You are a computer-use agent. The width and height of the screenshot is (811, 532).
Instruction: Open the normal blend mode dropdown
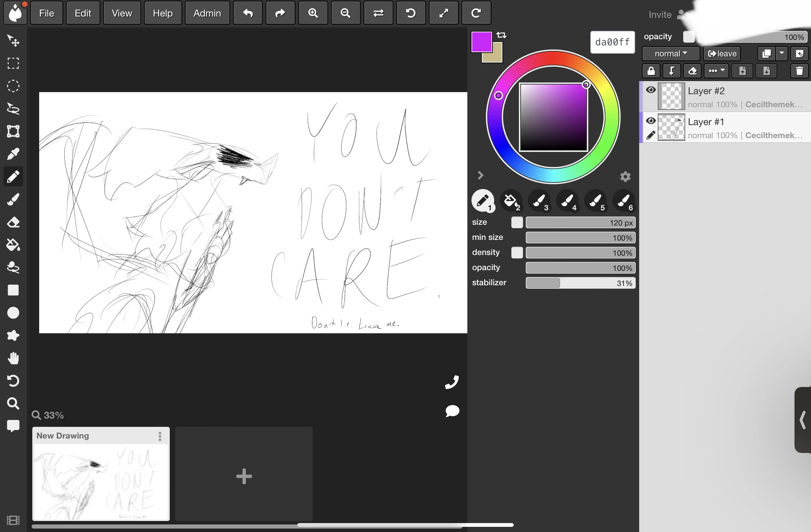tap(670, 54)
